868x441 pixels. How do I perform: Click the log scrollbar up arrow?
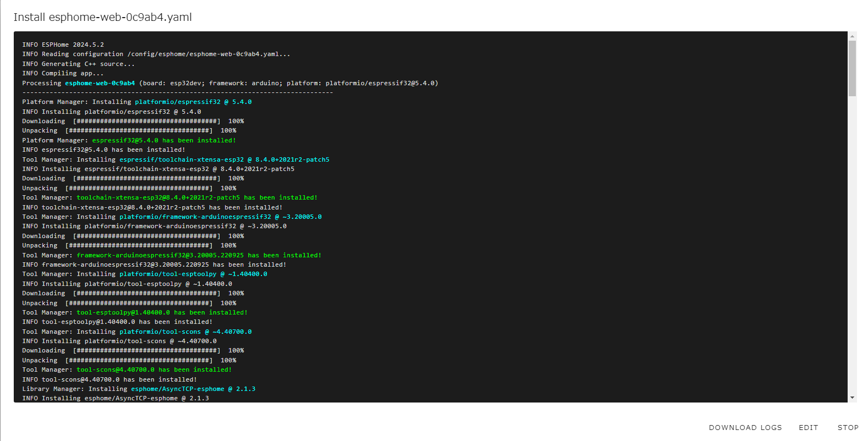tap(852, 36)
